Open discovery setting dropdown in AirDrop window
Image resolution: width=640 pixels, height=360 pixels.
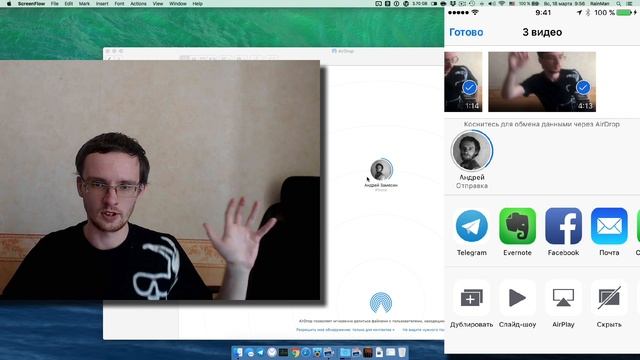(345, 329)
